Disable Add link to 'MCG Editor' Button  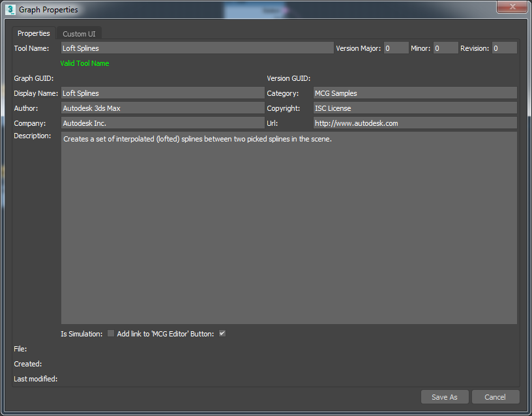point(222,333)
